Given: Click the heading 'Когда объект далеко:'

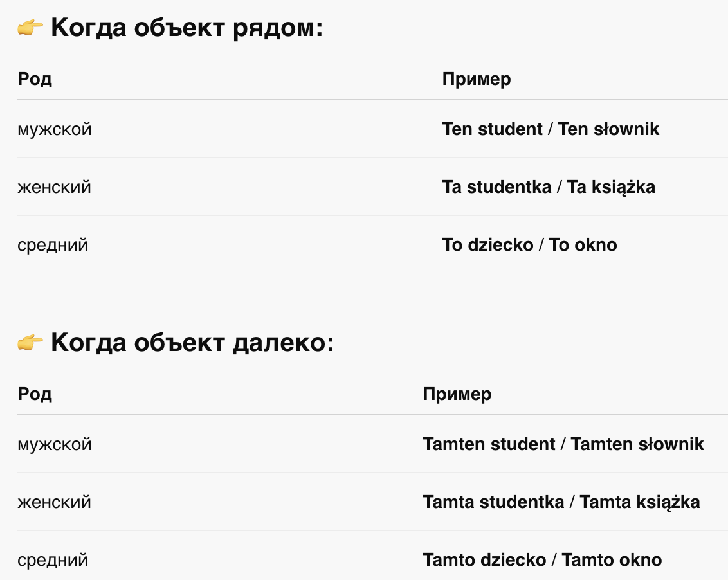Looking at the screenshot, I should point(192,343).
